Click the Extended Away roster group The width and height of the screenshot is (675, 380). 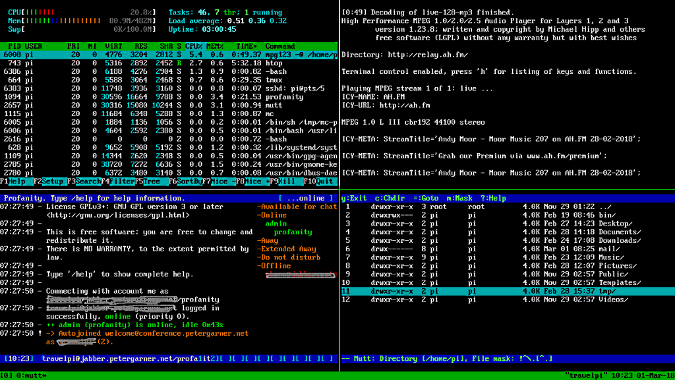(x=287, y=249)
